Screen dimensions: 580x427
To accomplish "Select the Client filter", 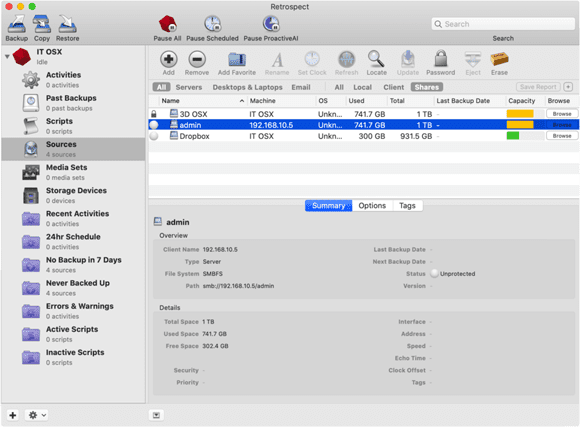I will (394, 87).
